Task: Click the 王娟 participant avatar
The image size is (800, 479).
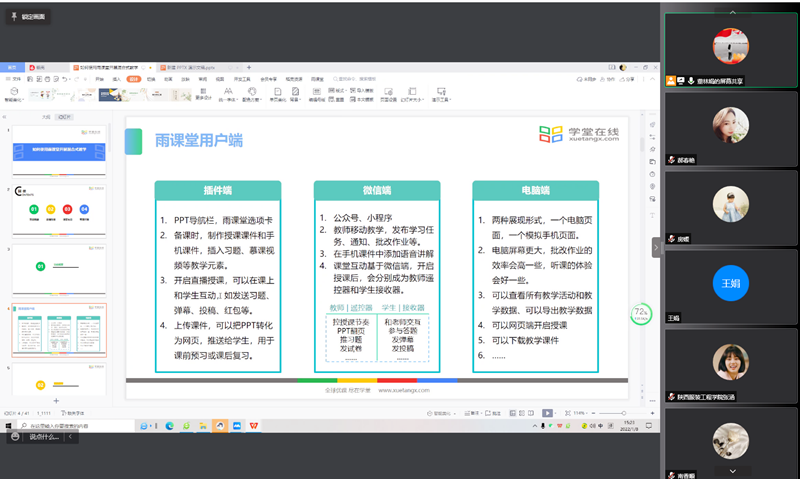Action: (730, 284)
